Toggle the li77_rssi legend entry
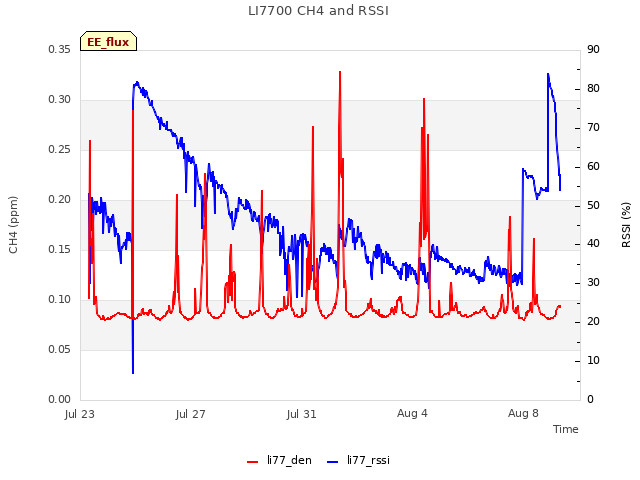The image size is (640, 480). point(358,460)
